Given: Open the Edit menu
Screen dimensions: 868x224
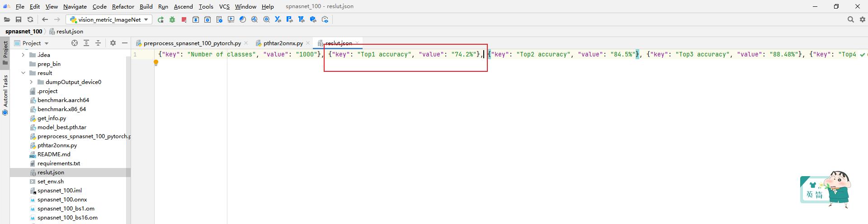Looking at the screenshot, I should pos(35,6).
